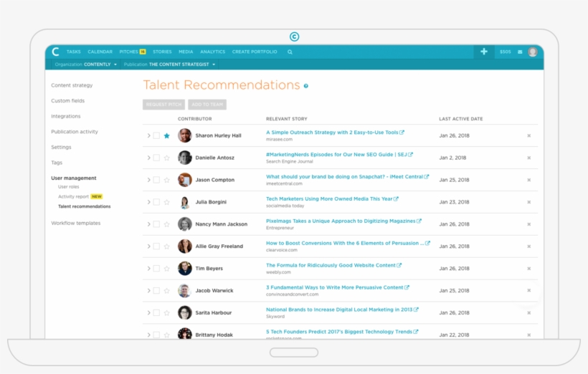Dismiss Jason Compton recommendation

pos(528,180)
